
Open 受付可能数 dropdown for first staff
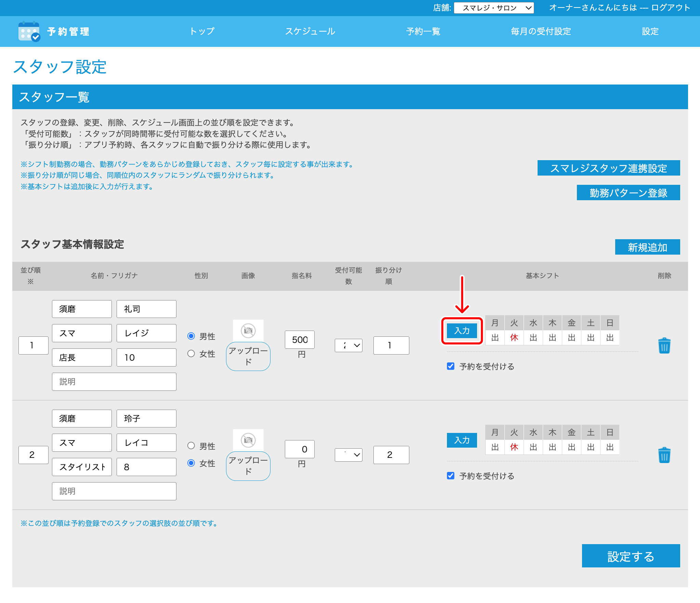pyautogui.click(x=348, y=345)
